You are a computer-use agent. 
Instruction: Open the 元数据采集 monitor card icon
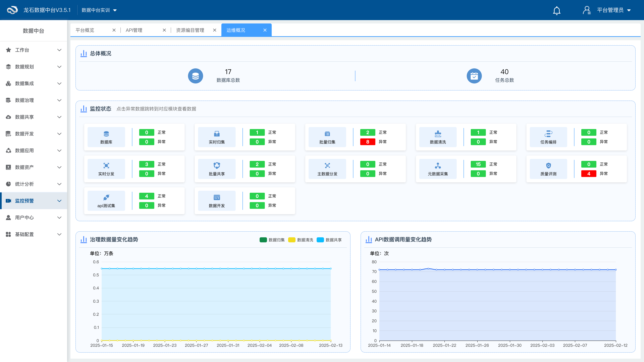click(x=438, y=166)
